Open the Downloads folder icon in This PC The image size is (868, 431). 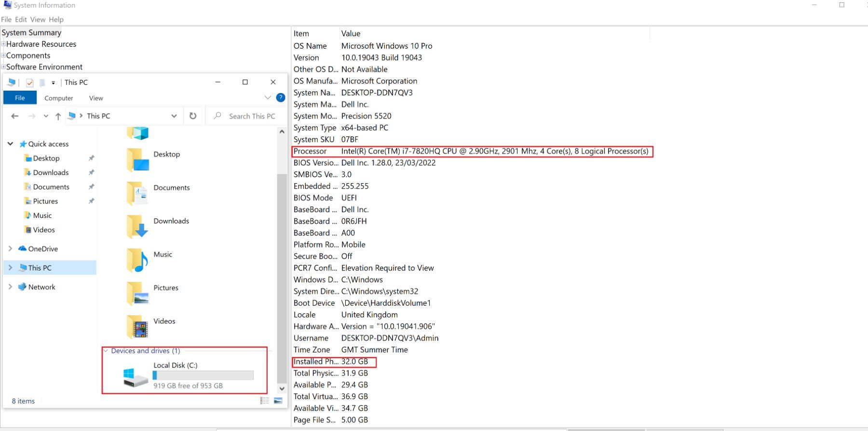[138, 227]
